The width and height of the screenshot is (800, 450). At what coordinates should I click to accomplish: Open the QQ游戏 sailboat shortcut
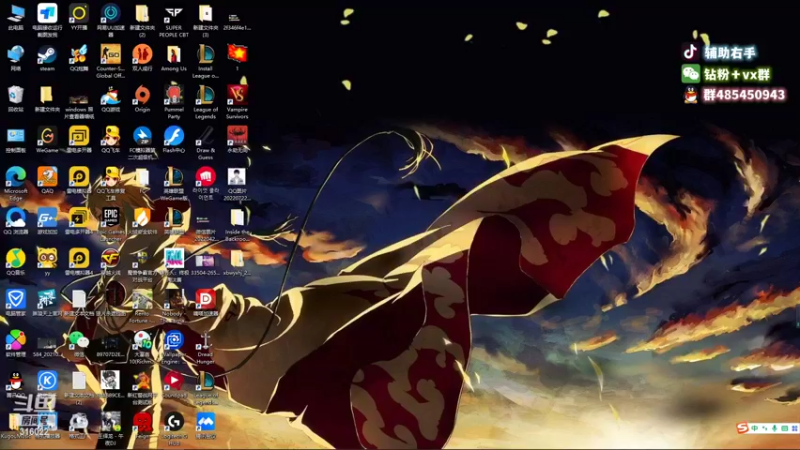[x=110, y=99]
